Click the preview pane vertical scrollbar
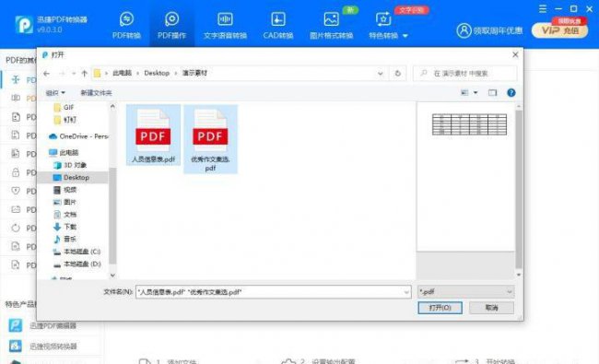This screenshot has width=599, height=364. 519,189
